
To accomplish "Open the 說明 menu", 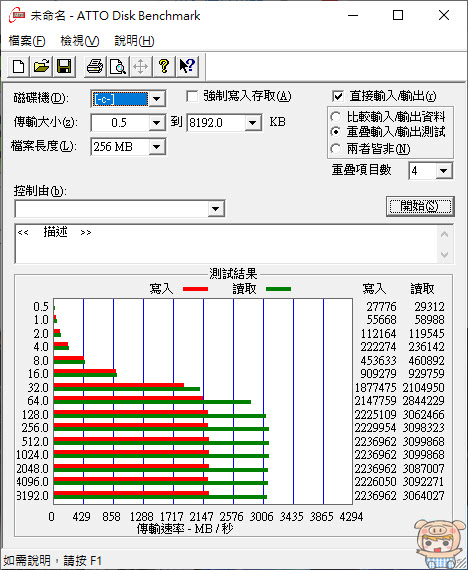I will pyautogui.click(x=134, y=41).
